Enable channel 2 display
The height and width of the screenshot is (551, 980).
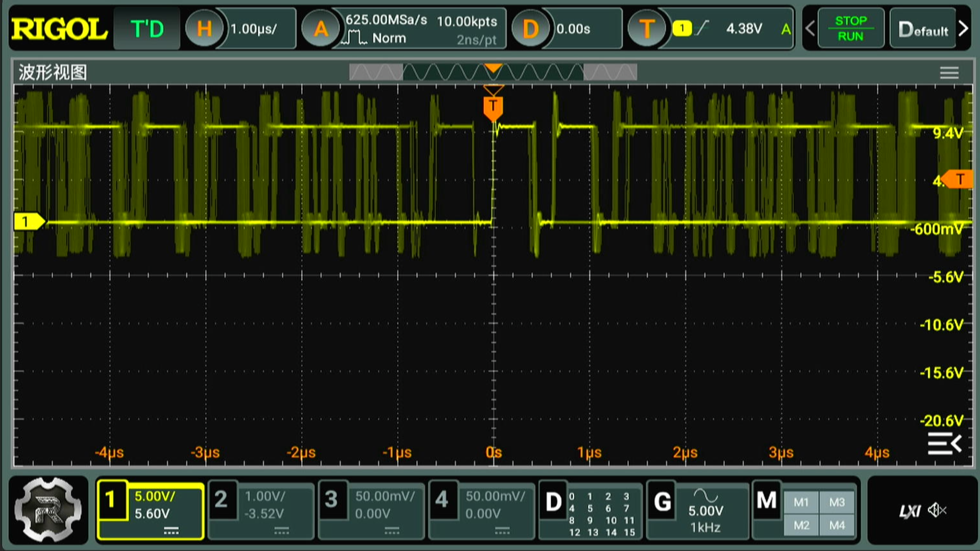[221, 500]
